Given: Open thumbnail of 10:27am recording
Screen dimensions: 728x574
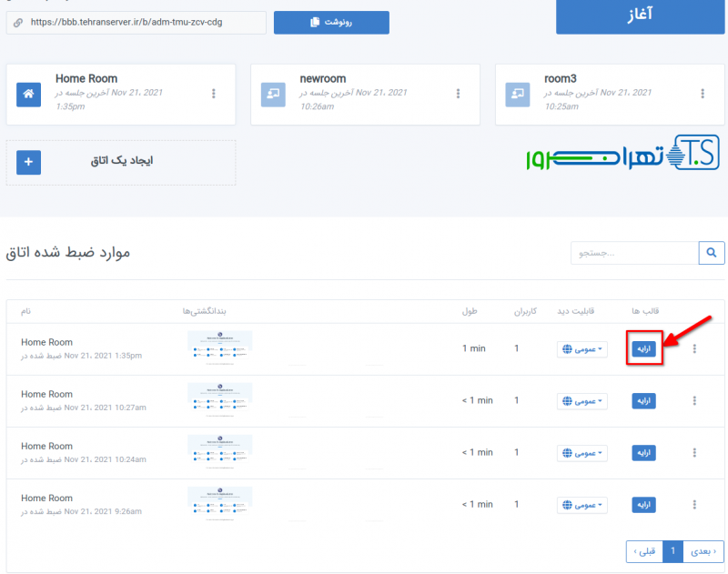Looking at the screenshot, I should click(219, 394).
